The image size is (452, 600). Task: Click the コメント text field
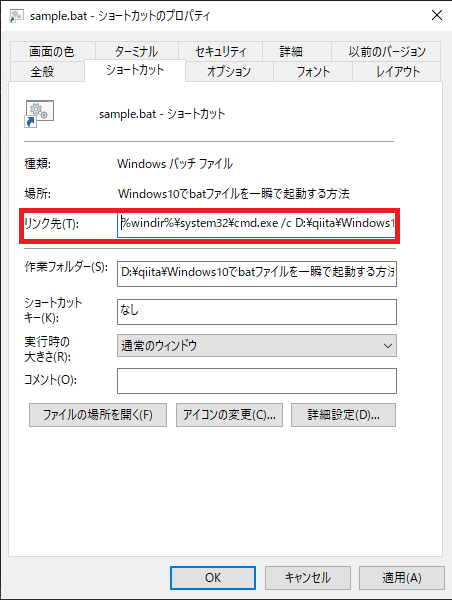257,381
